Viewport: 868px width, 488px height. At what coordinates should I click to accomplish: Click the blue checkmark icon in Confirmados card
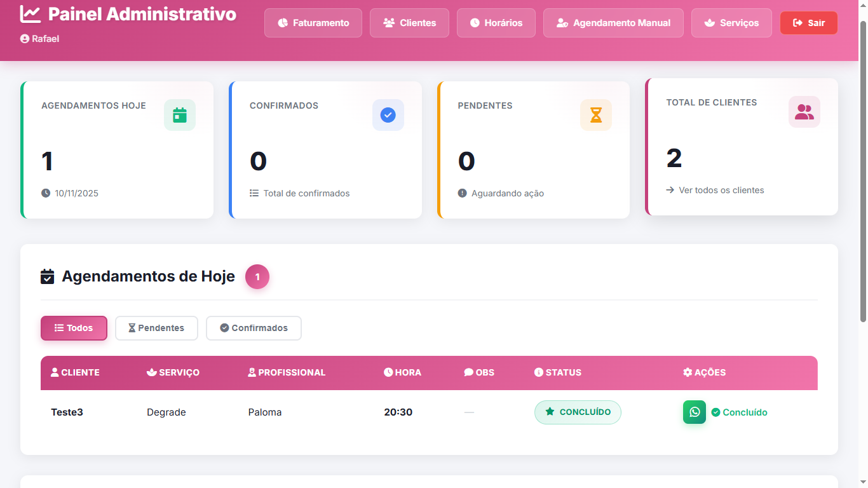[x=388, y=115]
